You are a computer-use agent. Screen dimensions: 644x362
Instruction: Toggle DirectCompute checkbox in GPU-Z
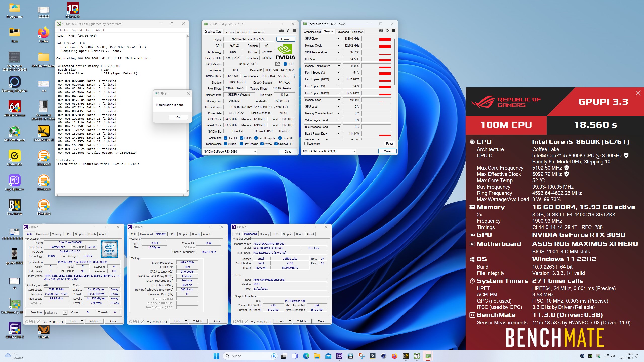tap(256, 138)
